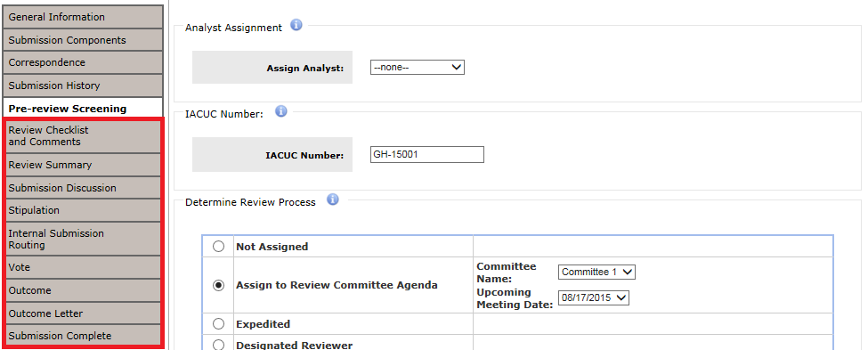Choose the Expedited radio option
Viewport: 868px width, 350px height.
coord(219,324)
